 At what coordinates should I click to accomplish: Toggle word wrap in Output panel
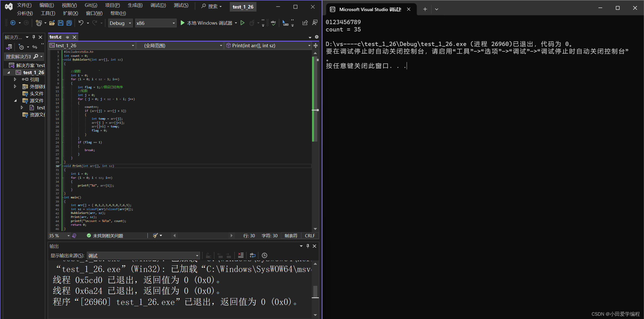point(252,255)
